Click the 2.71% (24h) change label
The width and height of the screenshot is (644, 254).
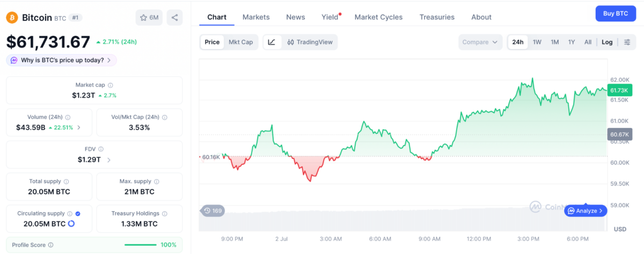coord(116,41)
